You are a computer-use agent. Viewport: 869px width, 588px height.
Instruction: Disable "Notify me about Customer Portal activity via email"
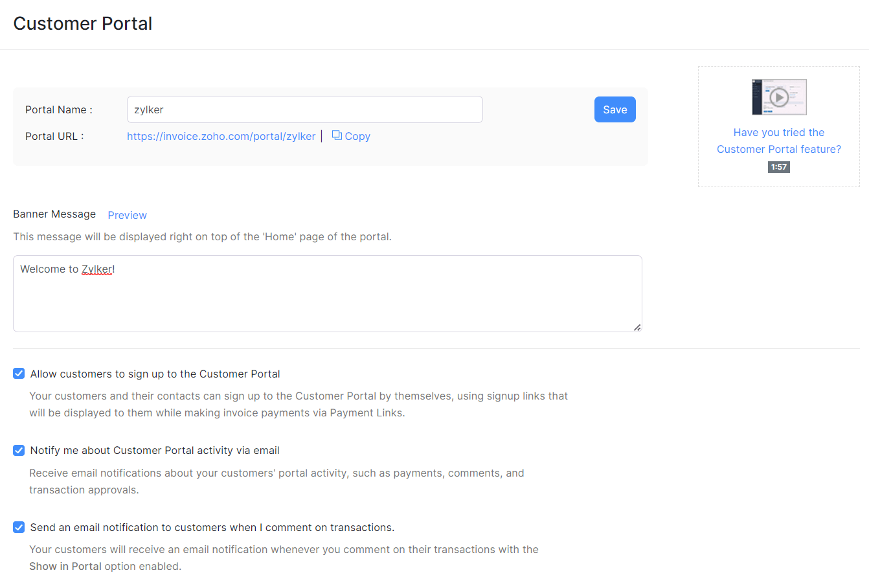click(18, 450)
